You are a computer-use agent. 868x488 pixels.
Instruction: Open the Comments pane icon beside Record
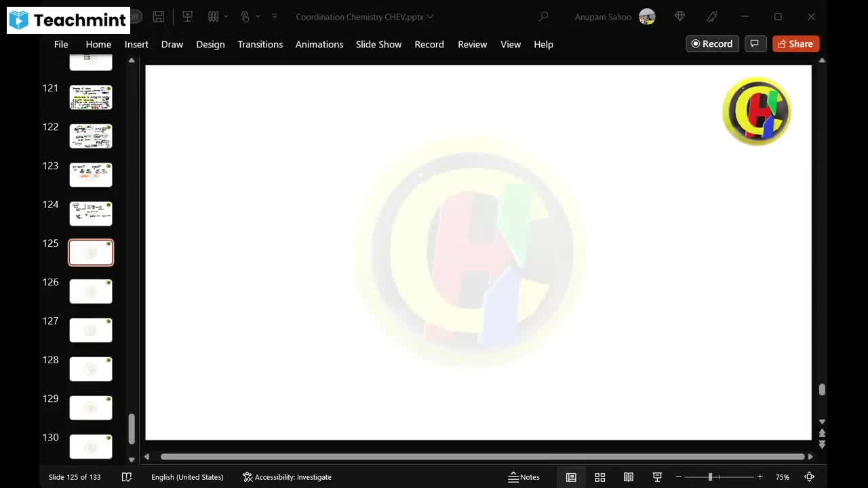pos(754,44)
